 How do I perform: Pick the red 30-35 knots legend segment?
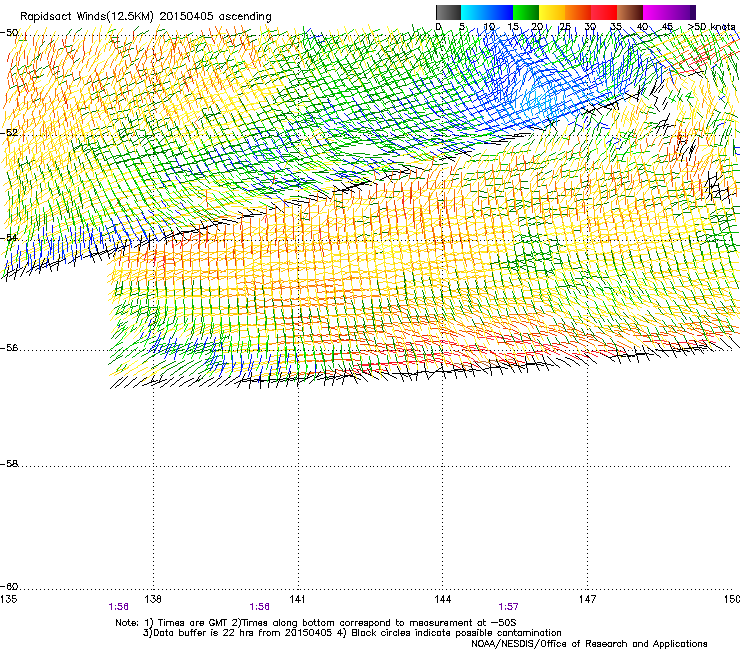(604, 12)
